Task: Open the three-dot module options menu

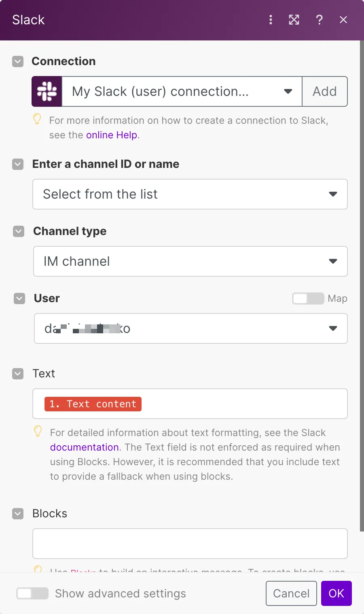Action: [271, 20]
